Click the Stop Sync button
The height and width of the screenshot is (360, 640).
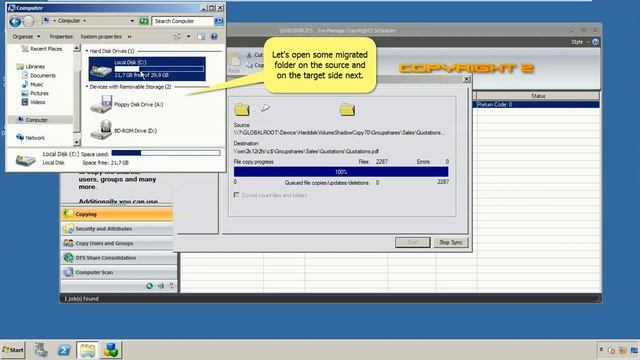tap(451, 242)
